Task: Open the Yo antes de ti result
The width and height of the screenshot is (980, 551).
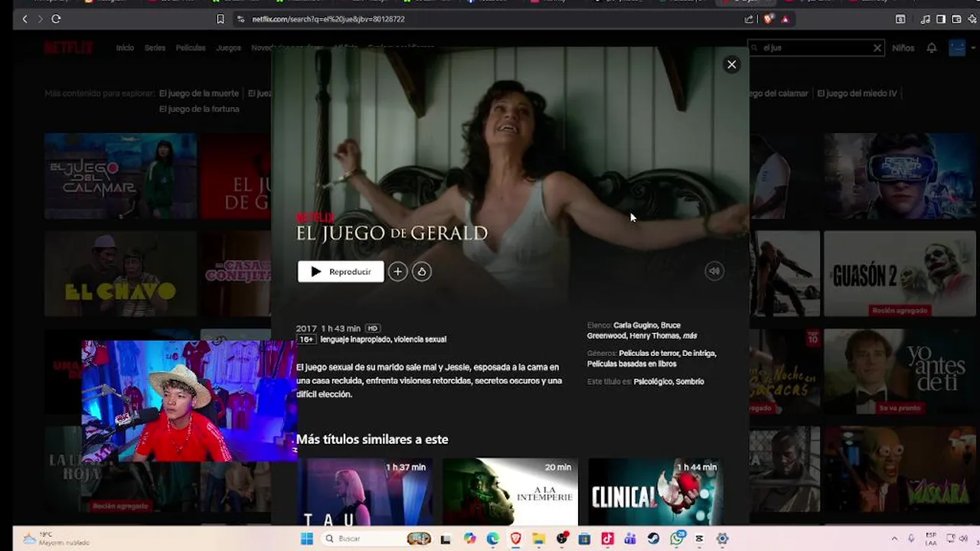Action: tap(900, 372)
